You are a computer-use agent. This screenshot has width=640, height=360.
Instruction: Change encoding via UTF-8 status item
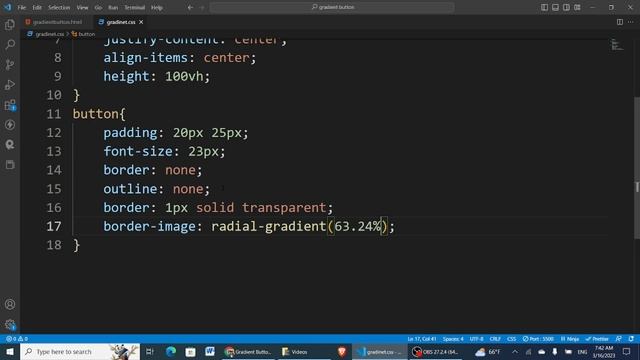click(476, 339)
